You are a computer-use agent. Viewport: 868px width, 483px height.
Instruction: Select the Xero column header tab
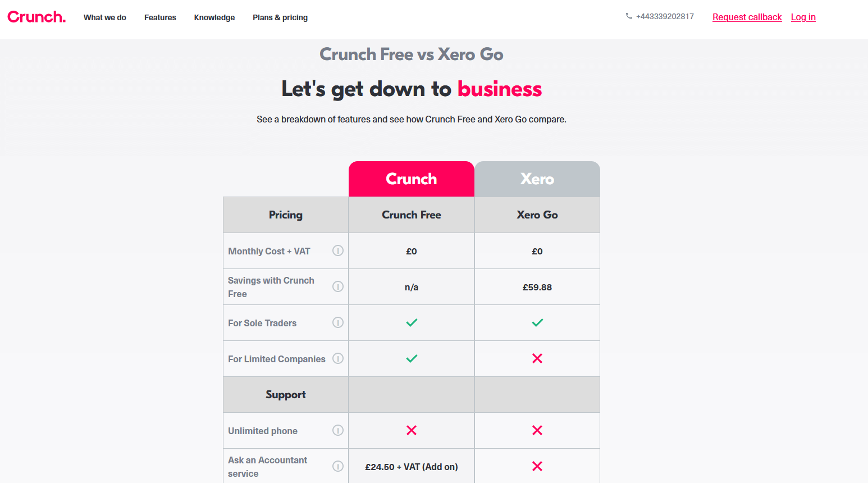click(x=537, y=179)
